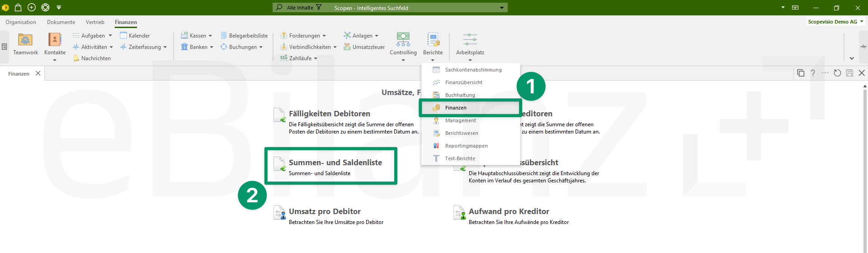
Task: Switch to the Dokumente ribbon tab
Action: point(61,22)
